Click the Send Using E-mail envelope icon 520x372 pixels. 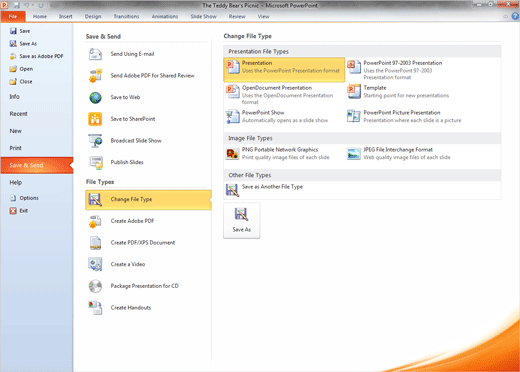[95, 54]
